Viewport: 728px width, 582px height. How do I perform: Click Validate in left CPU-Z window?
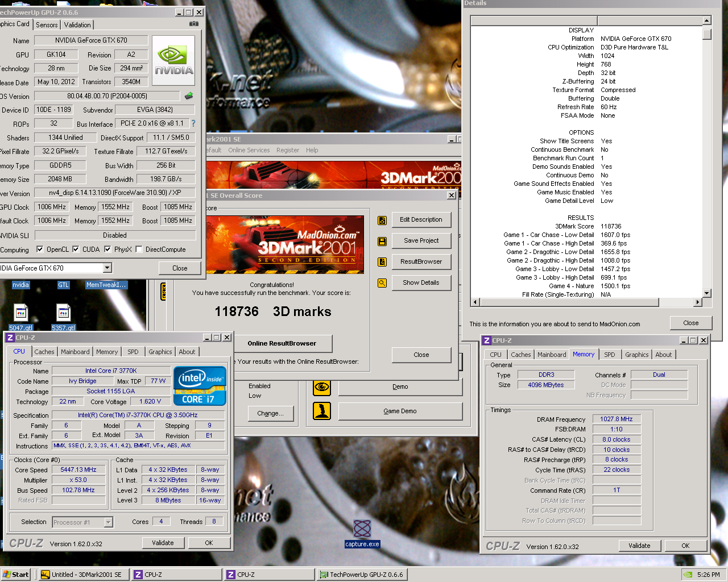tap(163, 543)
